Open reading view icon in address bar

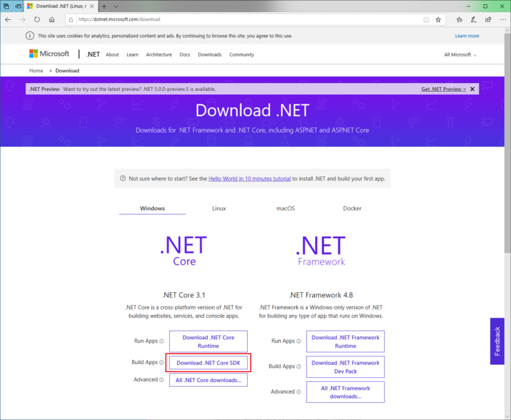click(x=426, y=19)
